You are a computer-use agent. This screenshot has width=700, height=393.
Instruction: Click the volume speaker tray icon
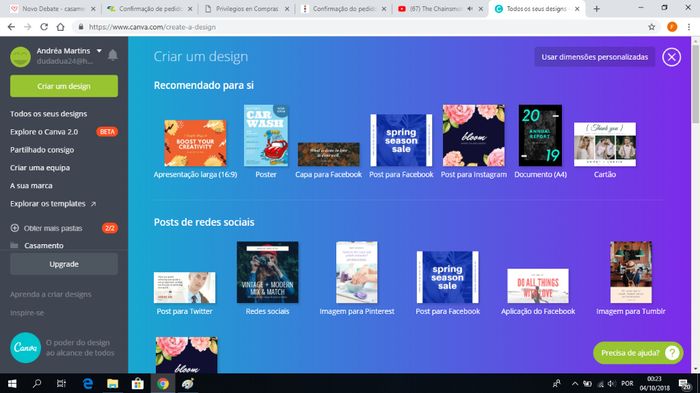tap(611, 384)
